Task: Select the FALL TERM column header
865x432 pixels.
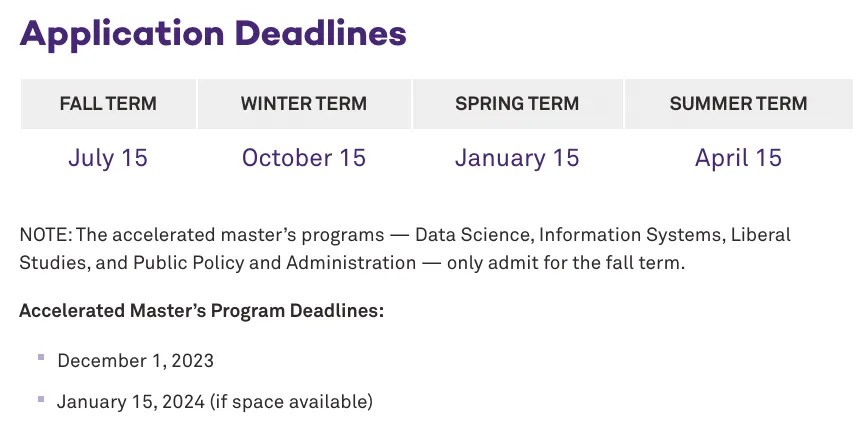Action: [108, 103]
